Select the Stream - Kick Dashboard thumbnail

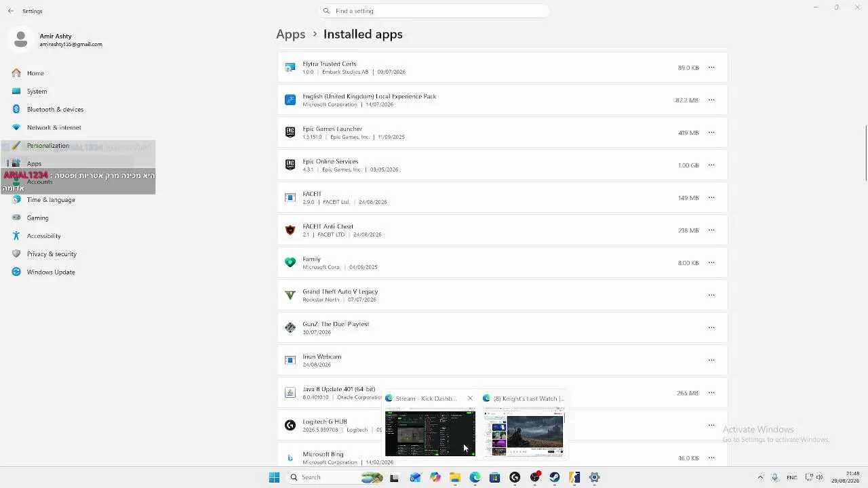tap(430, 433)
